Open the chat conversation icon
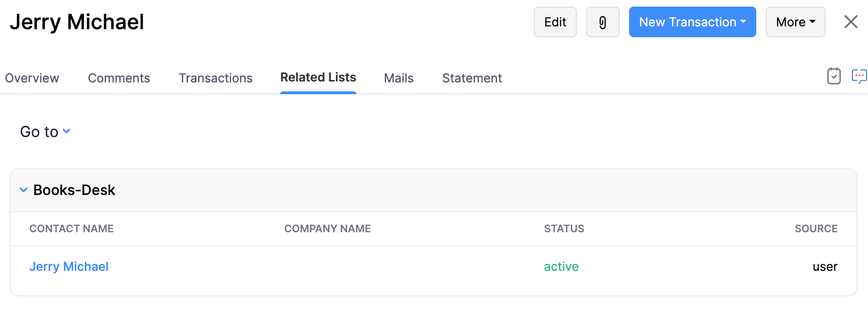This screenshot has width=868, height=309. [x=859, y=75]
